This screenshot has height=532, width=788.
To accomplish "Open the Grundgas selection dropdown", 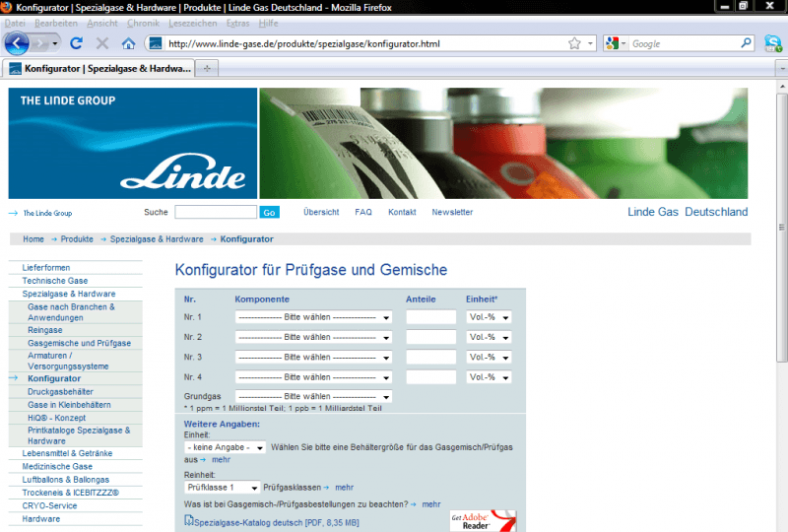I will [313, 396].
